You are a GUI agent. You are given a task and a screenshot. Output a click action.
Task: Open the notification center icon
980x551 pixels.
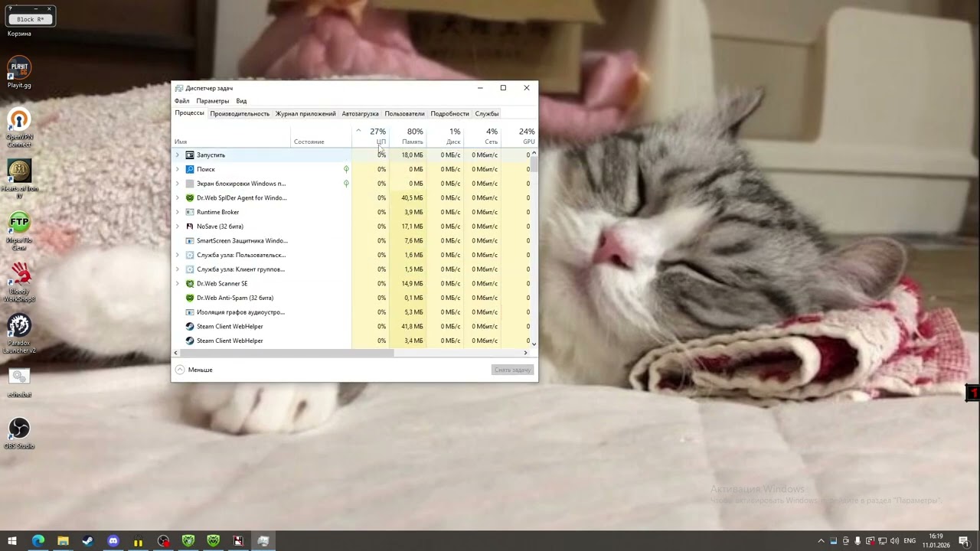coord(964,541)
